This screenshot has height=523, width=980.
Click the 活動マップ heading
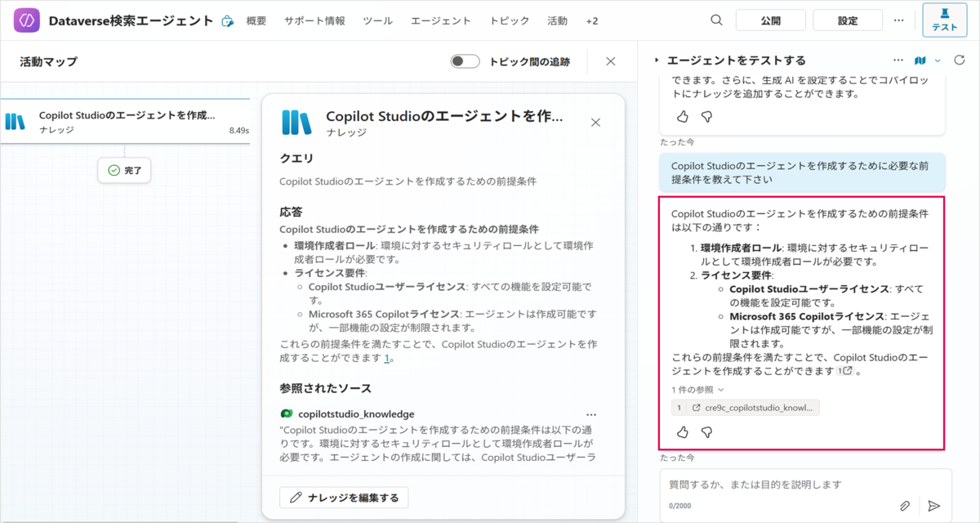coord(48,61)
